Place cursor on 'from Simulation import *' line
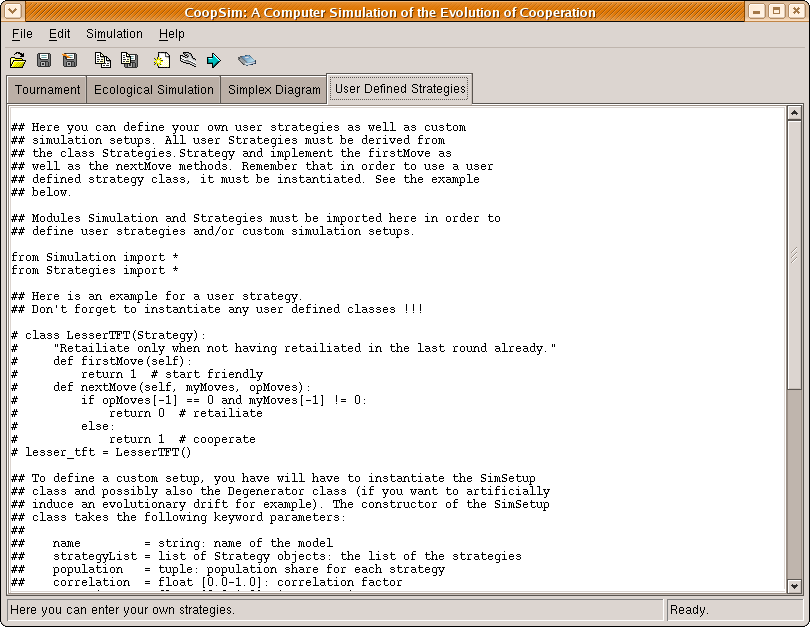The image size is (810, 627). 94,257
